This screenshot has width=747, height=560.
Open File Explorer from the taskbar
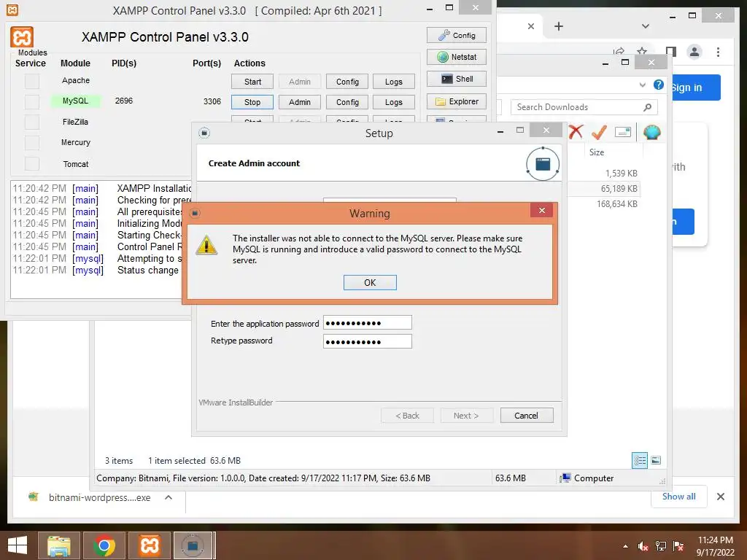(x=59, y=545)
